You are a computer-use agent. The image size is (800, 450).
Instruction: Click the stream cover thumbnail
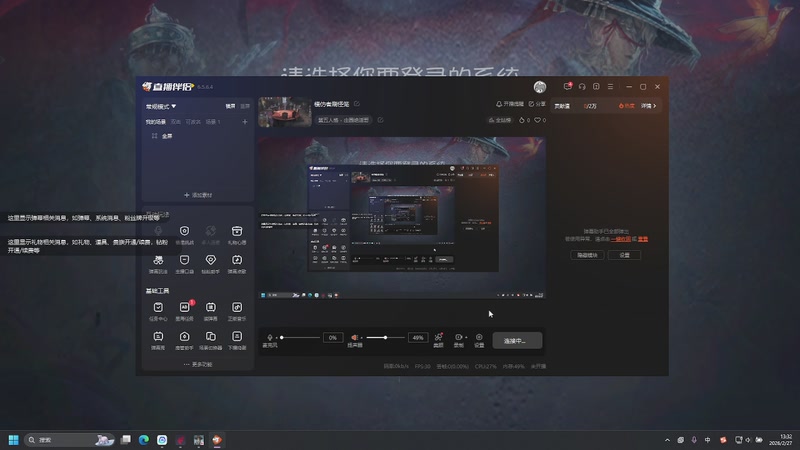coord(285,112)
